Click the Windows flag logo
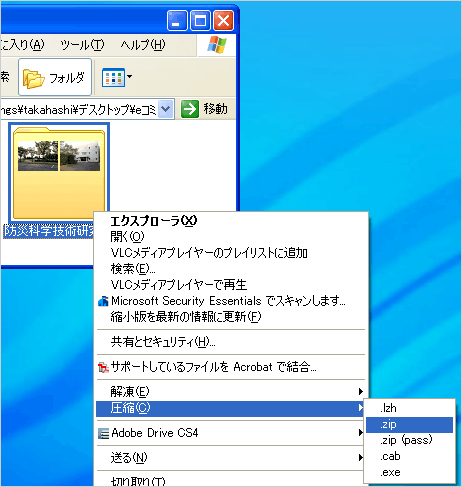Screen dimensions: 462x487 pos(217,45)
